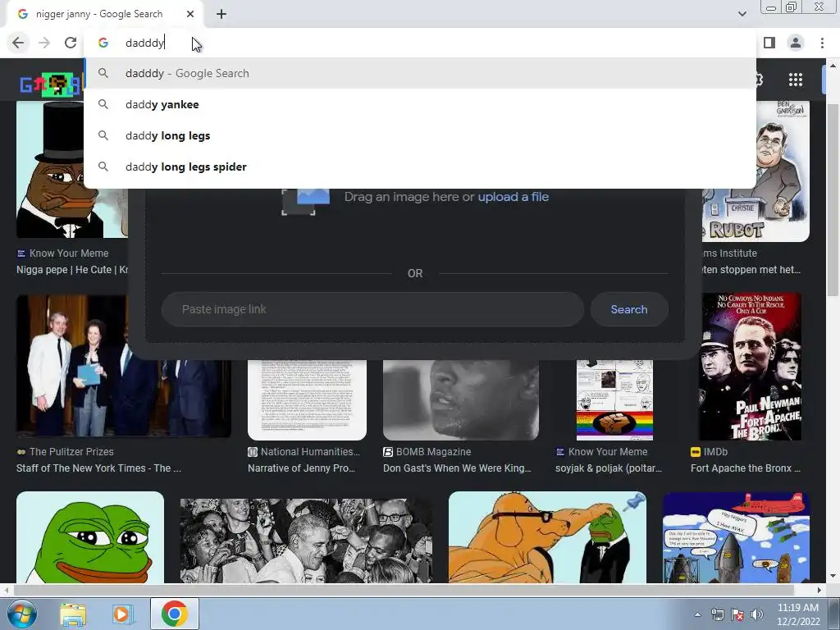The height and width of the screenshot is (630, 840).
Task: Open the black-and-white crowd photo thumbnail
Action: tap(307, 540)
